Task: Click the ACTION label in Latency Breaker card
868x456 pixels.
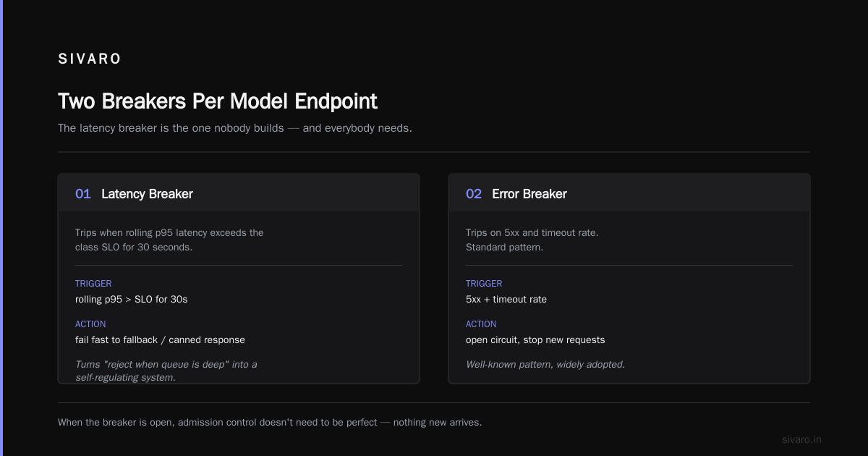Action: [x=90, y=324]
